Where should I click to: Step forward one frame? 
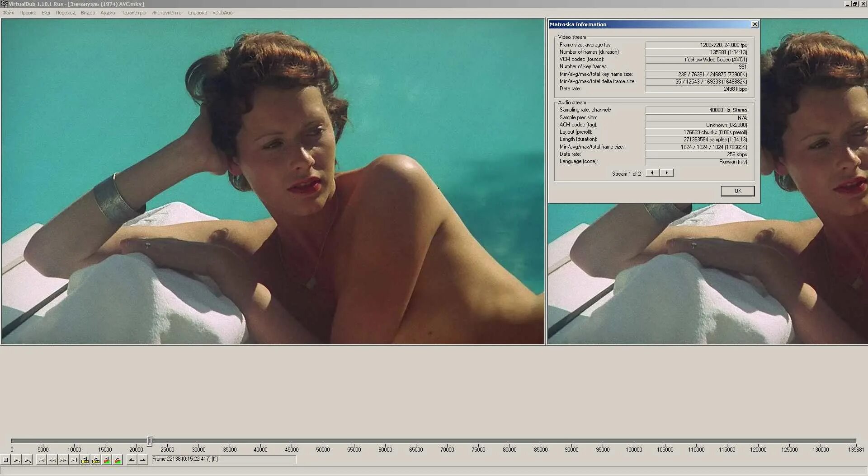click(x=63, y=460)
